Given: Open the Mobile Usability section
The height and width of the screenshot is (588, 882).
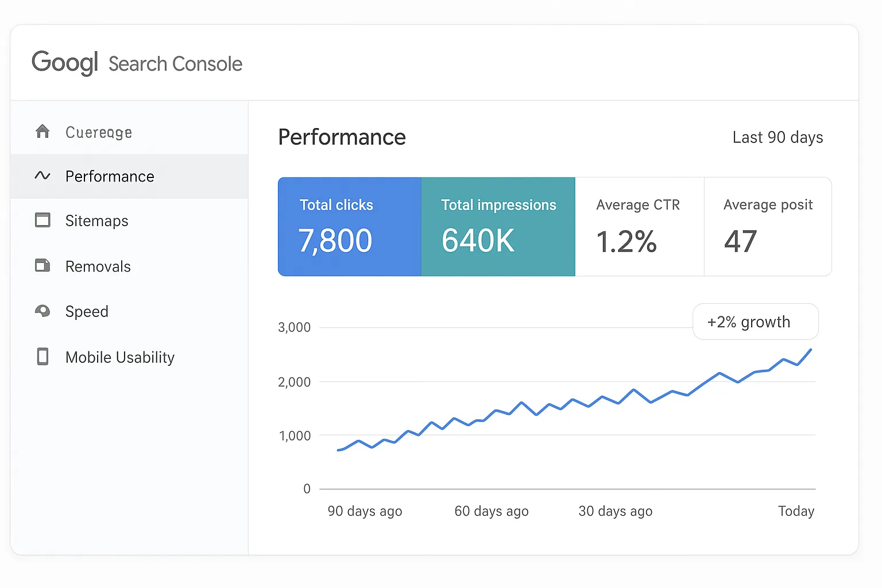Looking at the screenshot, I should tap(120, 357).
